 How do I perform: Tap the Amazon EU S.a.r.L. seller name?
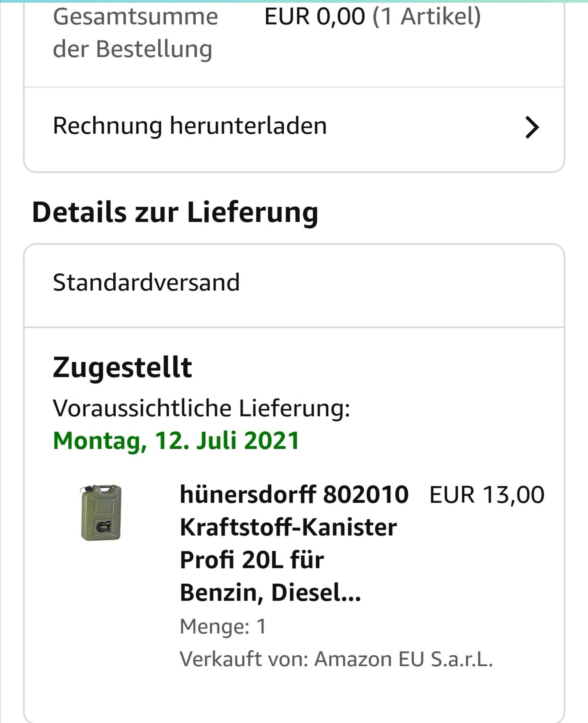tap(403, 658)
